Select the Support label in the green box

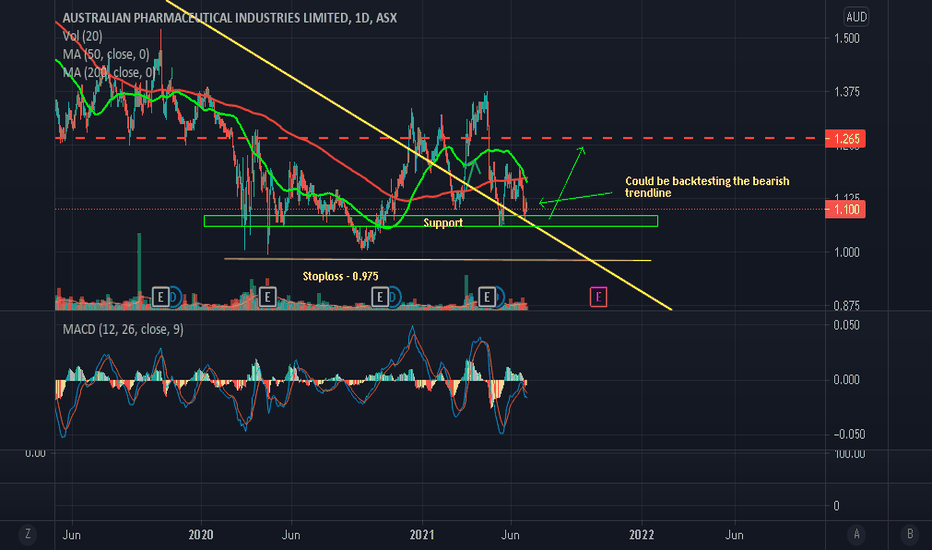[443, 222]
